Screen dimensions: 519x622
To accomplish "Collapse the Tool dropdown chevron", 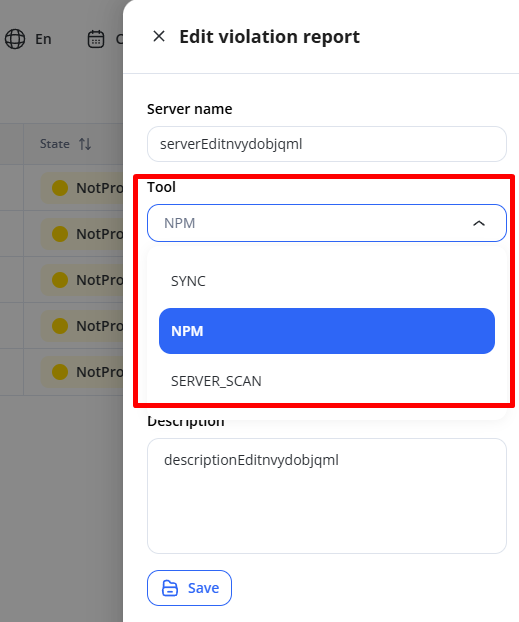I will point(479,223).
